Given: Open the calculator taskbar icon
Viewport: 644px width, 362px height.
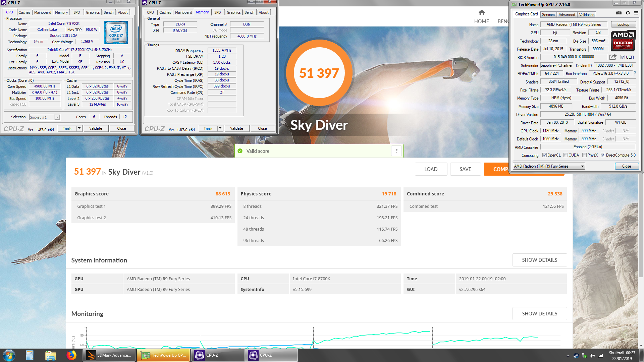Looking at the screenshot, I should click(30, 355).
